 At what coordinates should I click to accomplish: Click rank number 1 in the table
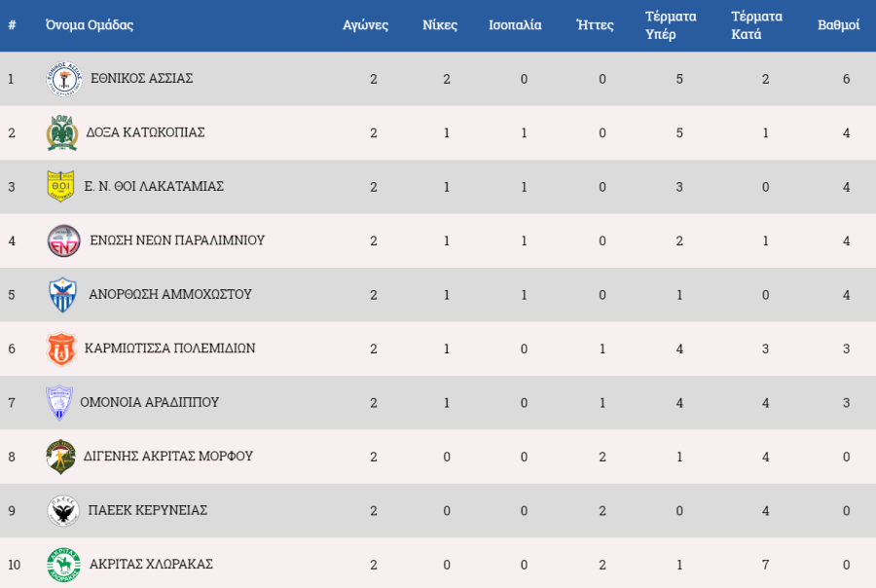[x=11, y=79]
